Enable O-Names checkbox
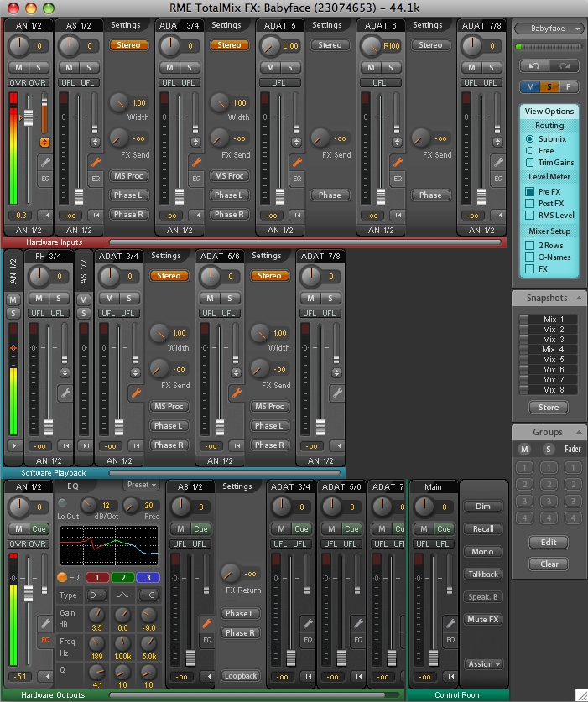This screenshot has height=702, width=588. point(530,257)
